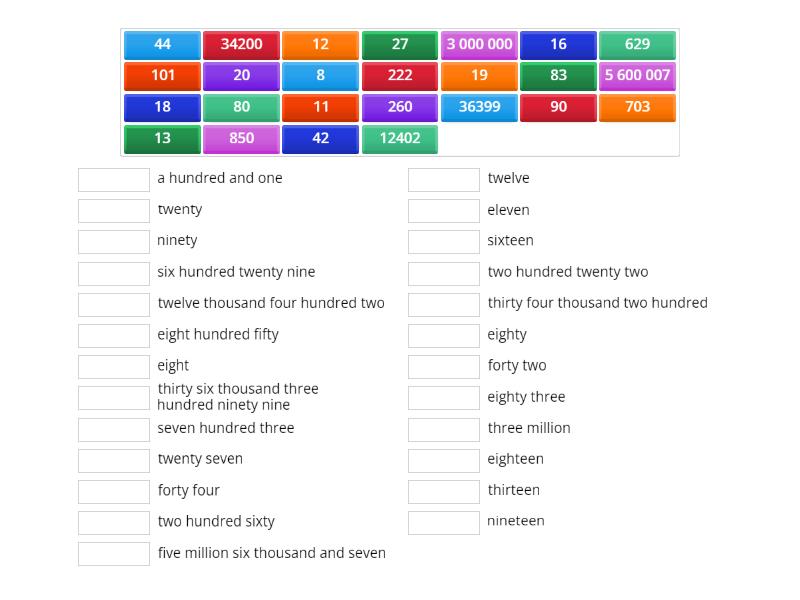This screenshot has height=600, width=800.
Task: Pick the purple 260 tile
Action: (x=399, y=107)
